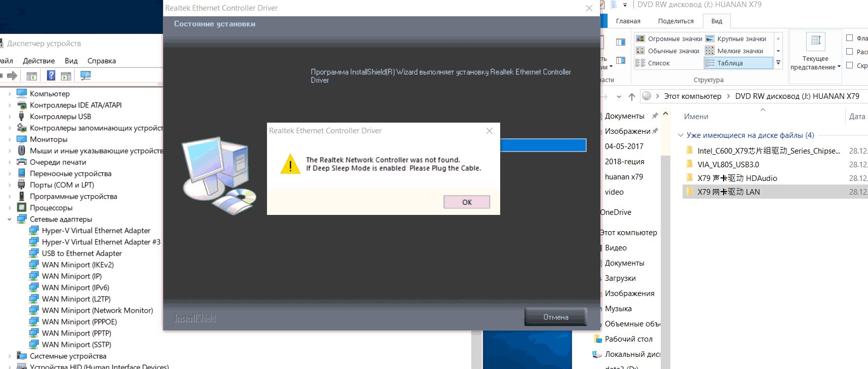The image size is (868, 369).
Task: Select the USB to Ethernet Adapter device
Action: pyautogui.click(x=82, y=253)
